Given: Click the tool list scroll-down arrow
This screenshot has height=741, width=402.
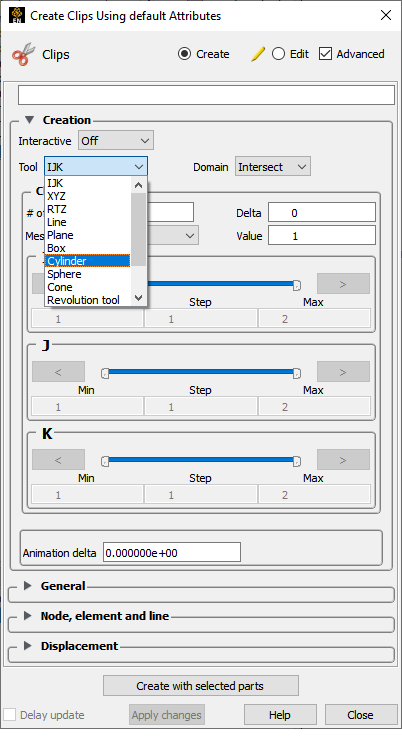Looking at the screenshot, I should click(x=138, y=298).
